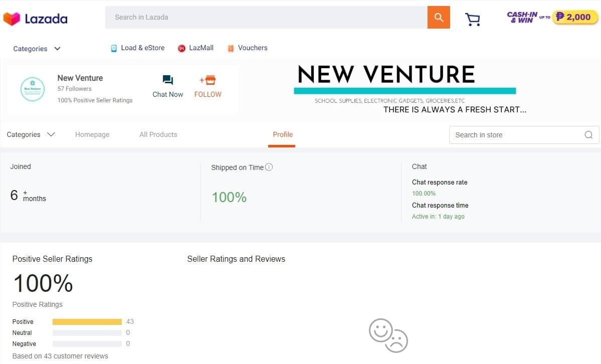
Task: Click the 57 Followers link
Action: click(x=74, y=88)
